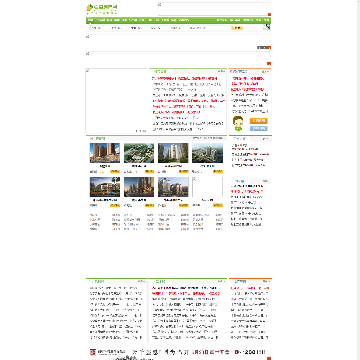The height and width of the screenshot is (360, 360).
Task: Open the aerial-view green estate thumbnail
Action: click(x=139, y=153)
